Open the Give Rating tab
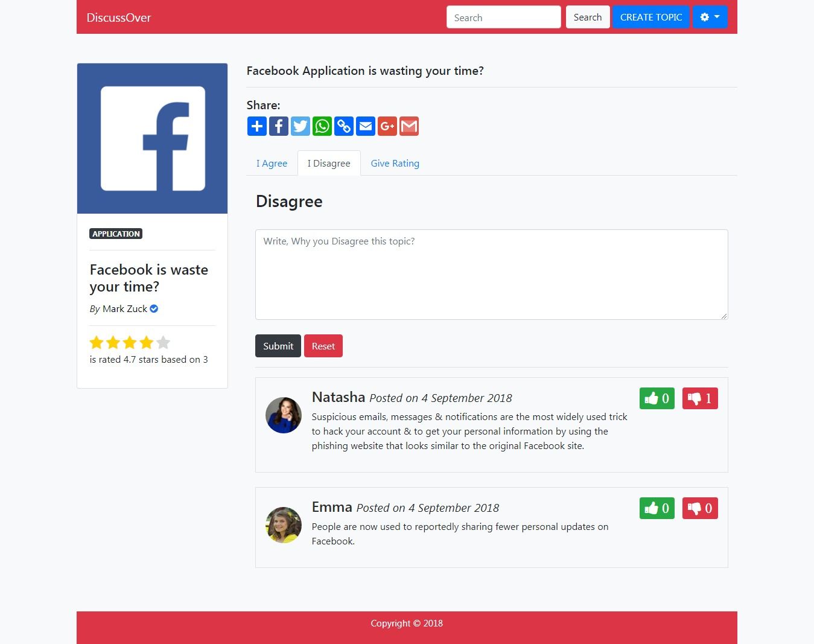The width and height of the screenshot is (814, 644). [395, 163]
